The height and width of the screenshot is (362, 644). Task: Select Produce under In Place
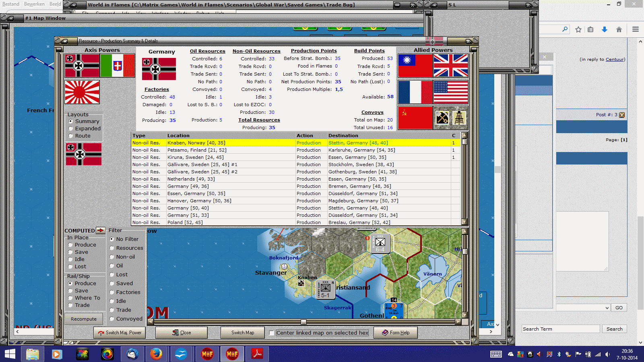click(x=83, y=245)
